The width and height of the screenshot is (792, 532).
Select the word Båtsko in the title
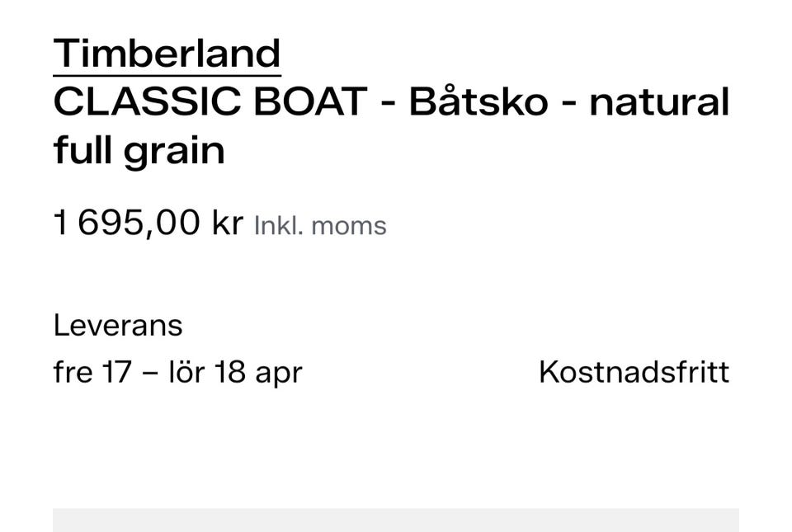click(478, 102)
